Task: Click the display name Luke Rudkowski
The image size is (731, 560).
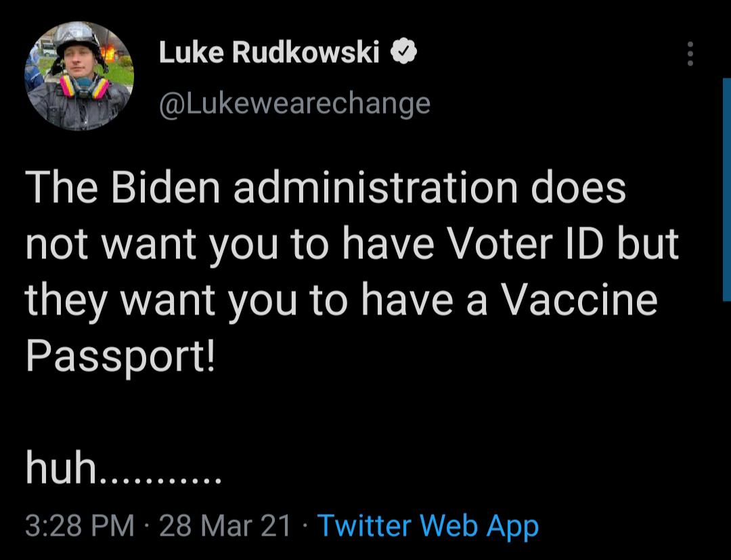Action: [x=269, y=51]
